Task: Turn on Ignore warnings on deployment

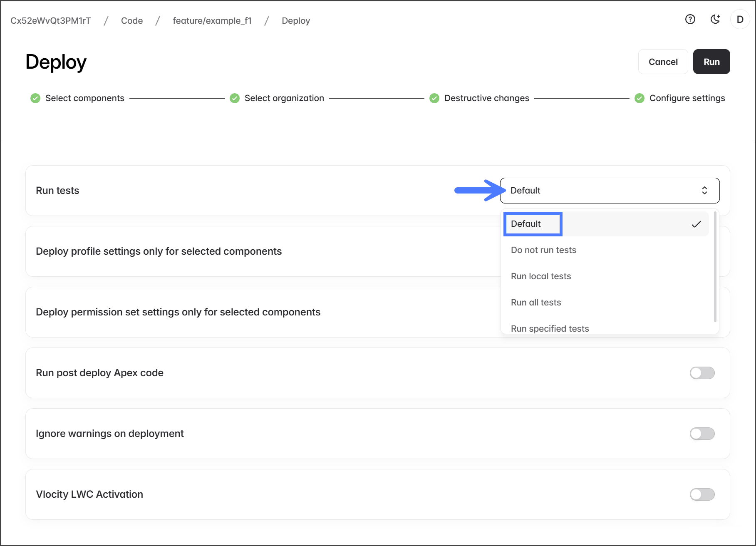Action: [702, 434]
